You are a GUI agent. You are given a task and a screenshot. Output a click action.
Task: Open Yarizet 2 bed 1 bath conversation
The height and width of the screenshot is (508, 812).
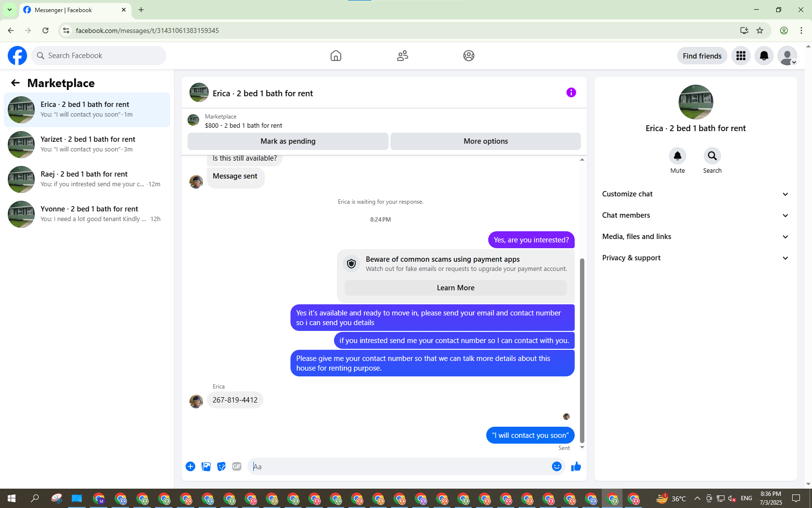pyautogui.click(x=87, y=145)
